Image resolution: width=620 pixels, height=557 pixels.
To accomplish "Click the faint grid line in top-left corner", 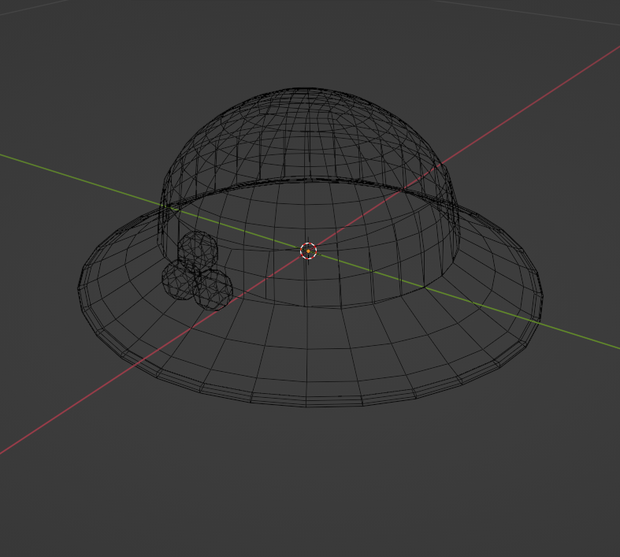I will pos(34,7).
